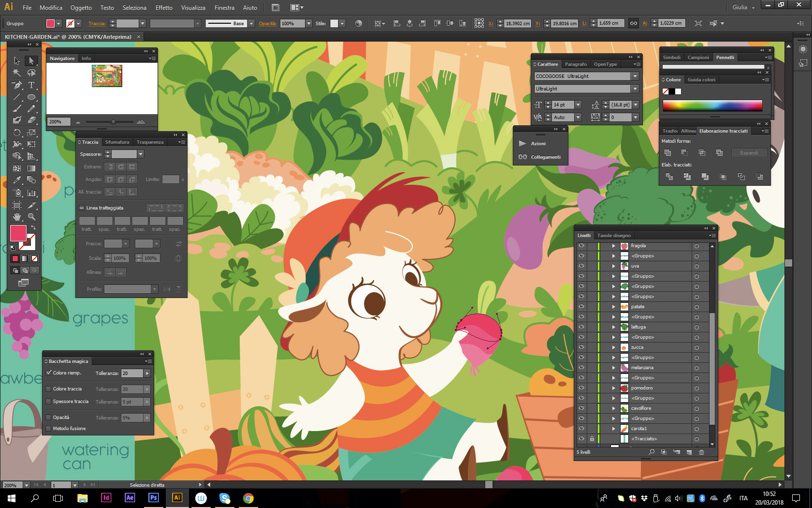Screen dimensions: 812x508
Task: Switch to the Tavole disegno tab
Action: point(614,236)
